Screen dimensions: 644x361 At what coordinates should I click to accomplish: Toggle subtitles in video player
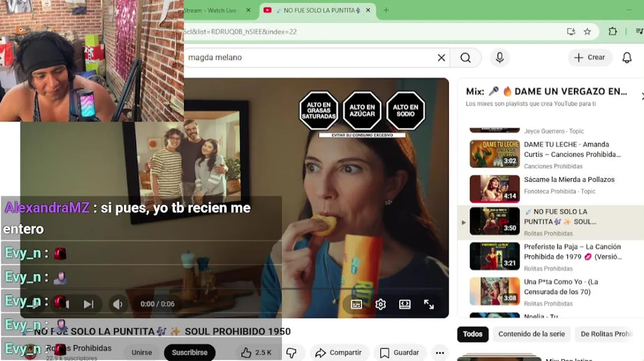(x=357, y=304)
